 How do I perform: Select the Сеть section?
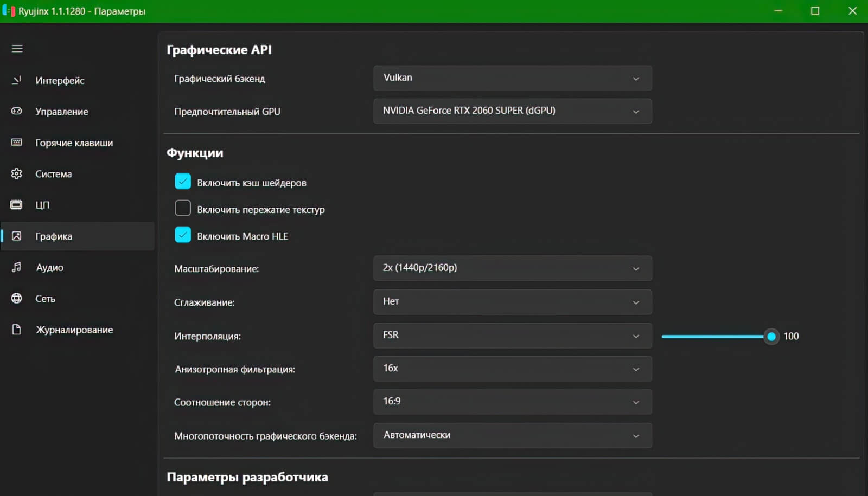78,299
